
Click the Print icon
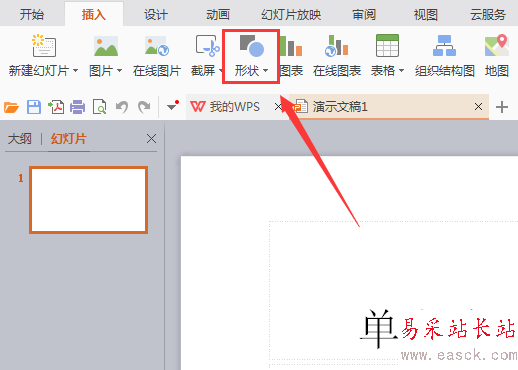click(x=78, y=107)
